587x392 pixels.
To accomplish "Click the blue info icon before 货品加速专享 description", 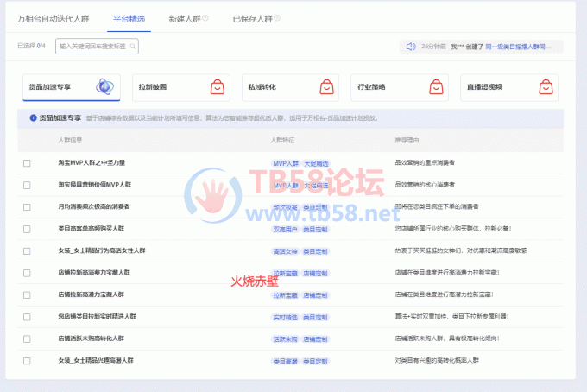I will 33,117.
